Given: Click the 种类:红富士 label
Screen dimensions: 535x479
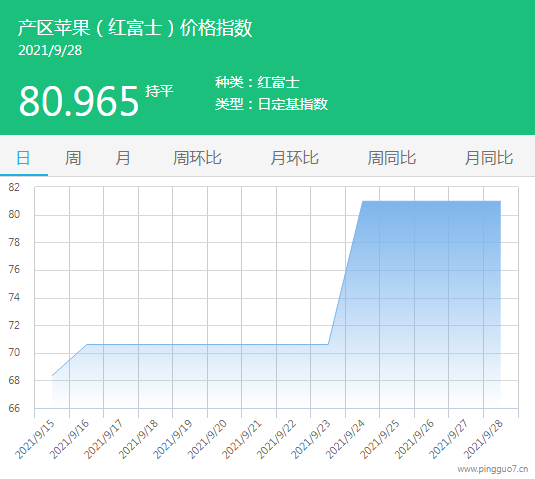Looking at the screenshot, I should 257,83.
